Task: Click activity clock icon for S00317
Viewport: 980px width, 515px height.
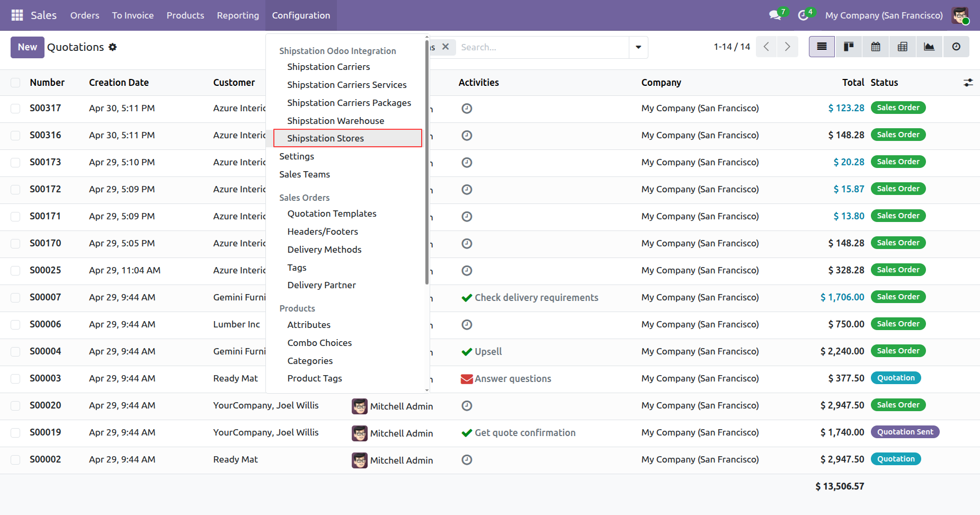Action: point(467,109)
